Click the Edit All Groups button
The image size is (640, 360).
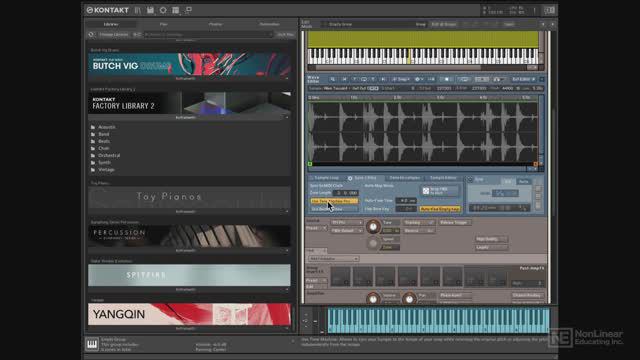[x=444, y=24]
